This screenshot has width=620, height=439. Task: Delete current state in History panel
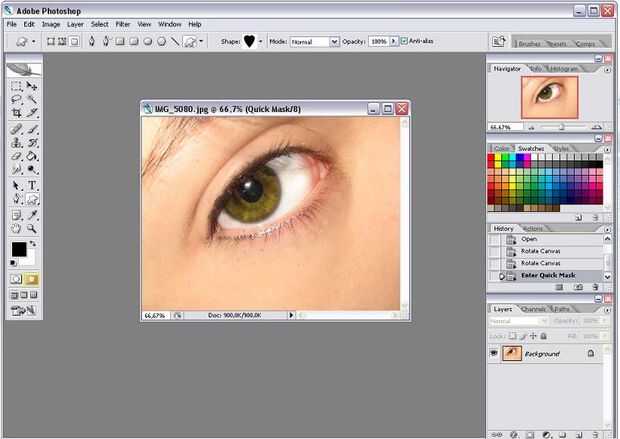coord(595,287)
